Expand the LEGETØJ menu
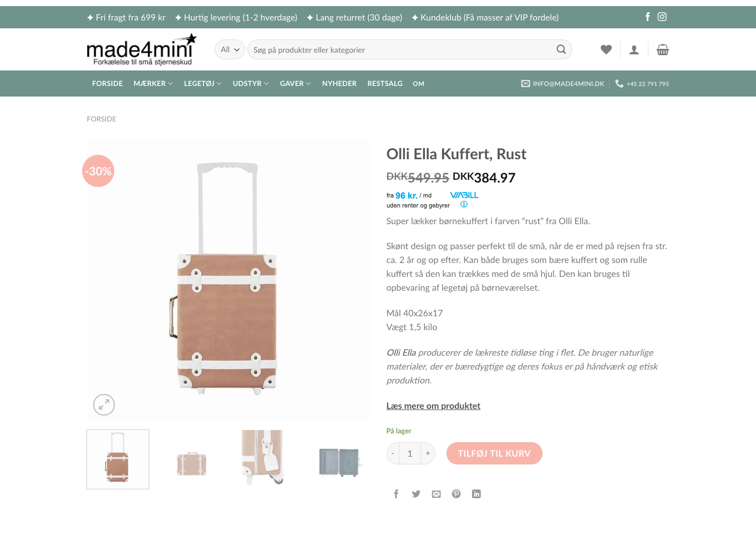Viewport: 756px width, 541px height. click(x=202, y=83)
